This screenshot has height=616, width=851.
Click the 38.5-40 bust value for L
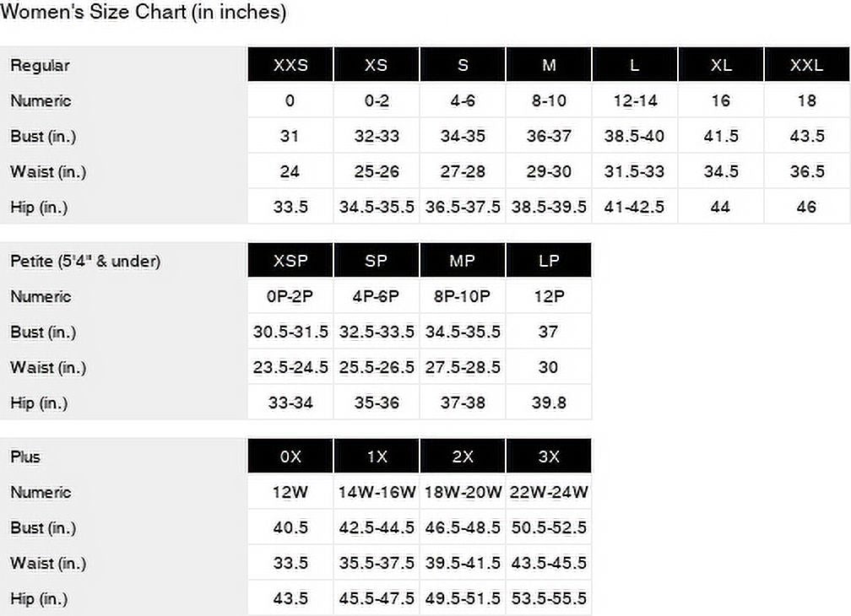coord(635,136)
